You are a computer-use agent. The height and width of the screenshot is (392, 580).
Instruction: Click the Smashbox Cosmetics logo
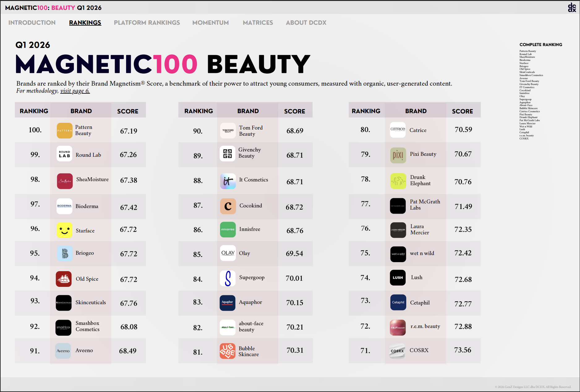coord(63,327)
